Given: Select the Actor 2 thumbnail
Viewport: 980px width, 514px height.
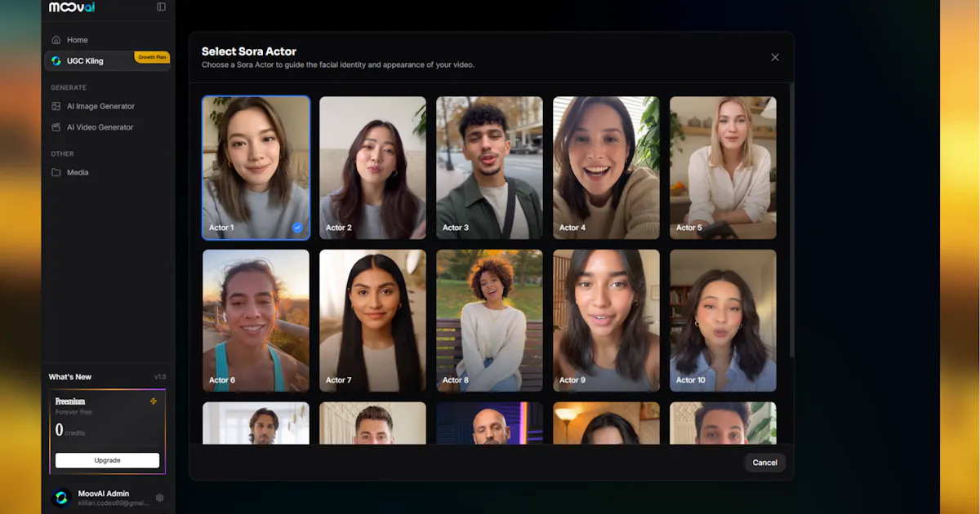Looking at the screenshot, I should coord(372,168).
